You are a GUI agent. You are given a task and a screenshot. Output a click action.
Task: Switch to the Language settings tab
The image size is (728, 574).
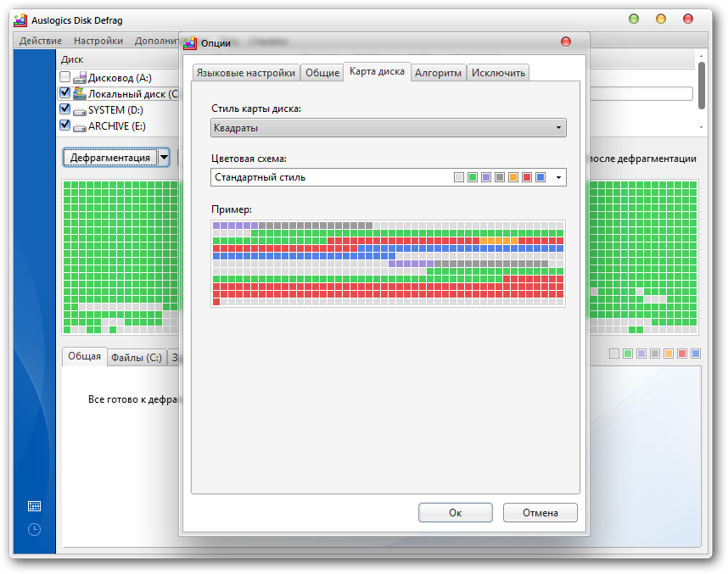click(245, 73)
